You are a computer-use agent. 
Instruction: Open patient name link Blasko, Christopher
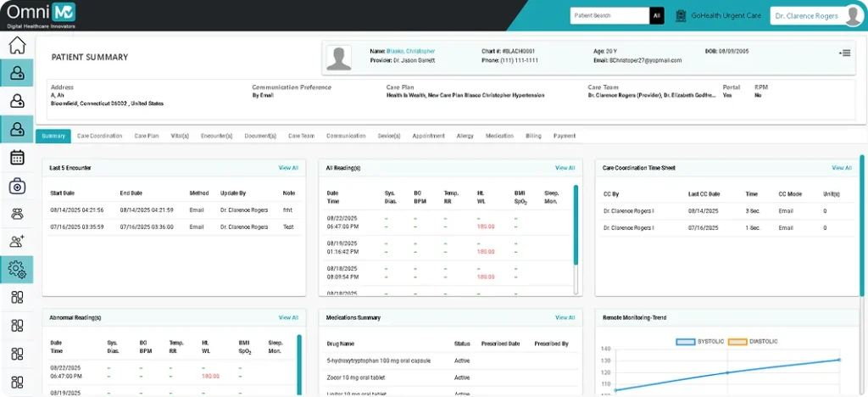click(411, 52)
